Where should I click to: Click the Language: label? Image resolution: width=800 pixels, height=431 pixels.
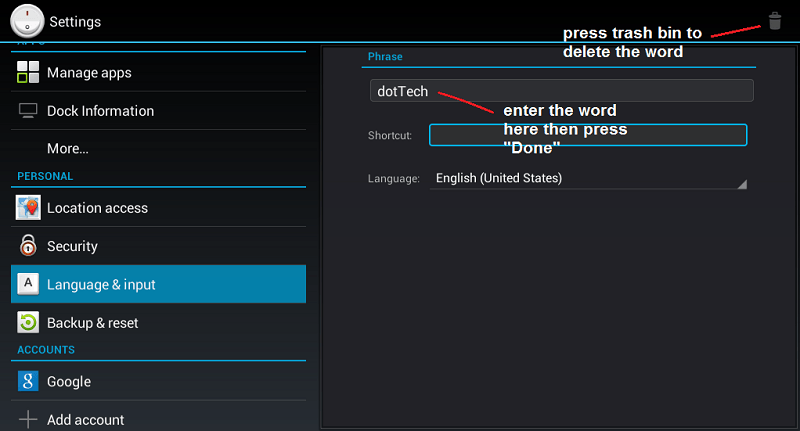tap(394, 179)
